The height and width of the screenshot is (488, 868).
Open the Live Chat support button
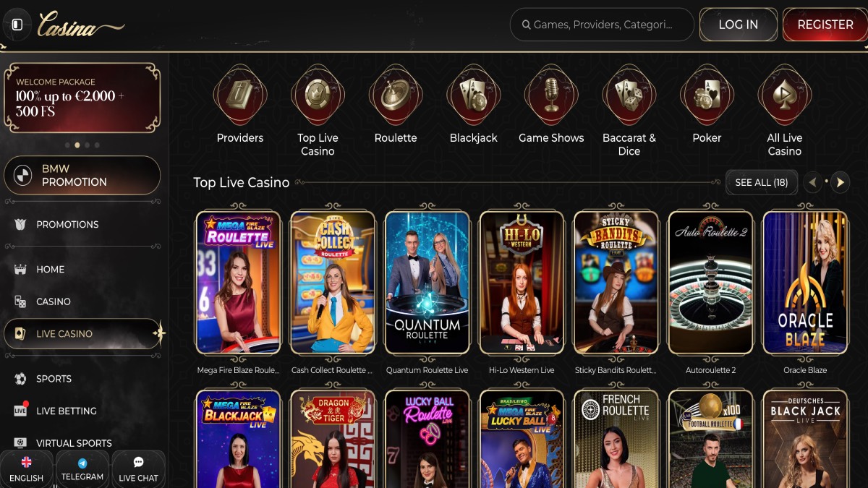pyautogui.click(x=138, y=469)
